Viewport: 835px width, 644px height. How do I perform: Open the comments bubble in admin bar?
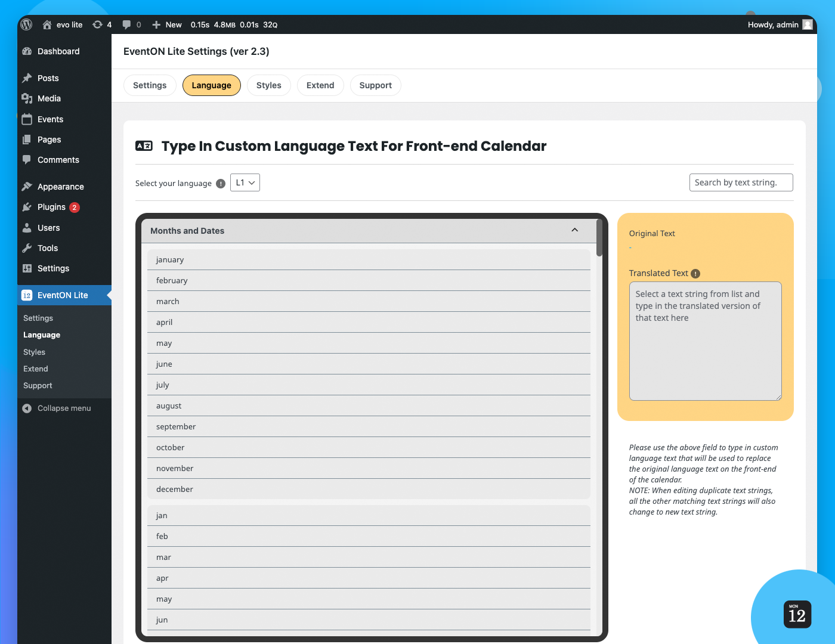pyautogui.click(x=132, y=24)
